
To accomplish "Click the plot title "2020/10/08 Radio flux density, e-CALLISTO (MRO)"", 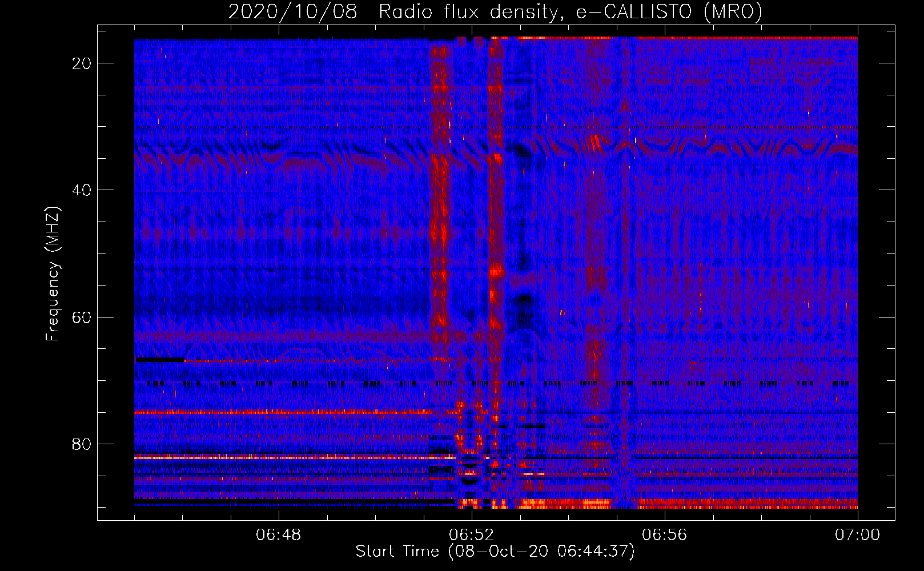I will [495, 11].
